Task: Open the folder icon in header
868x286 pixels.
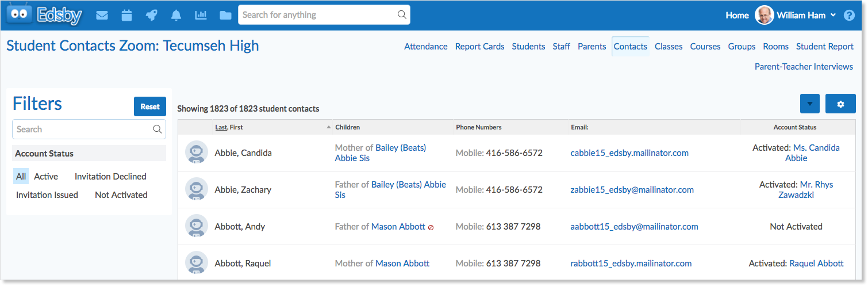Action: click(x=225, y=16)
